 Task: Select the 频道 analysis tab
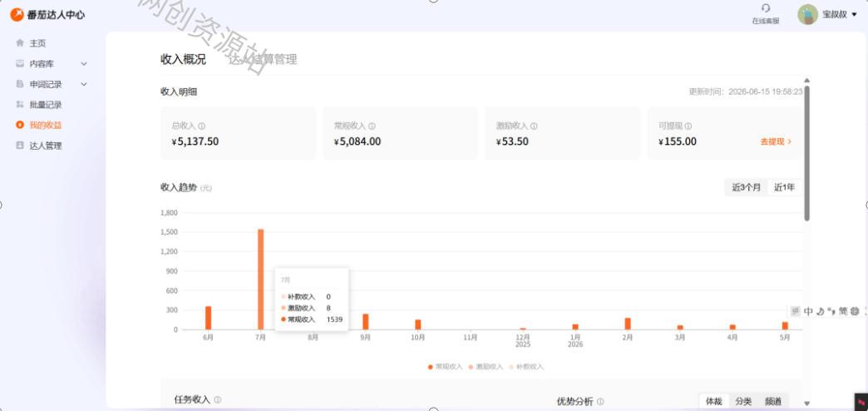click(773, 402)
